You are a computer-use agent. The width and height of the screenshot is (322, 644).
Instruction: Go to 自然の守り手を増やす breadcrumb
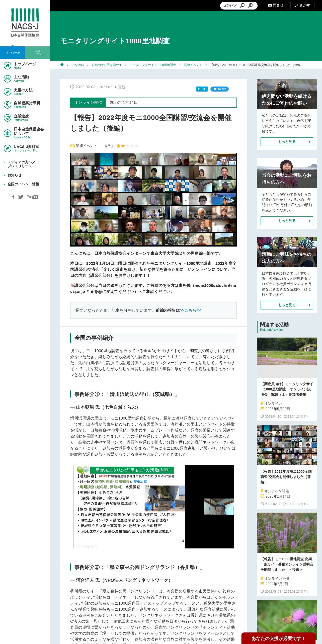(x=107, y=65)
